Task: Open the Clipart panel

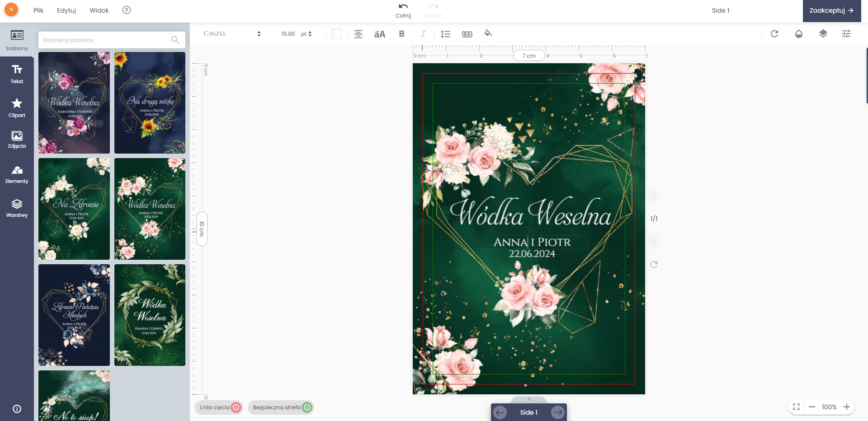Action: point(17,108)
